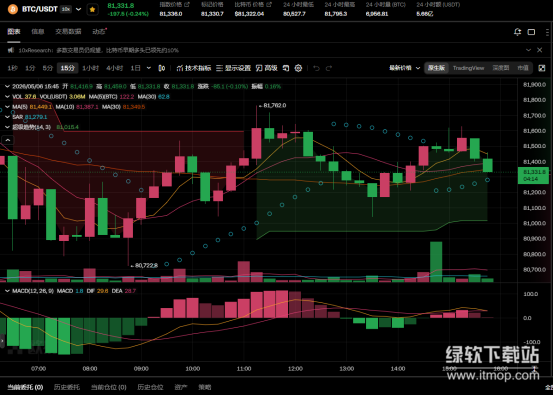Open the 当前委托 (0) open orders tab

(x=25, y=387)
